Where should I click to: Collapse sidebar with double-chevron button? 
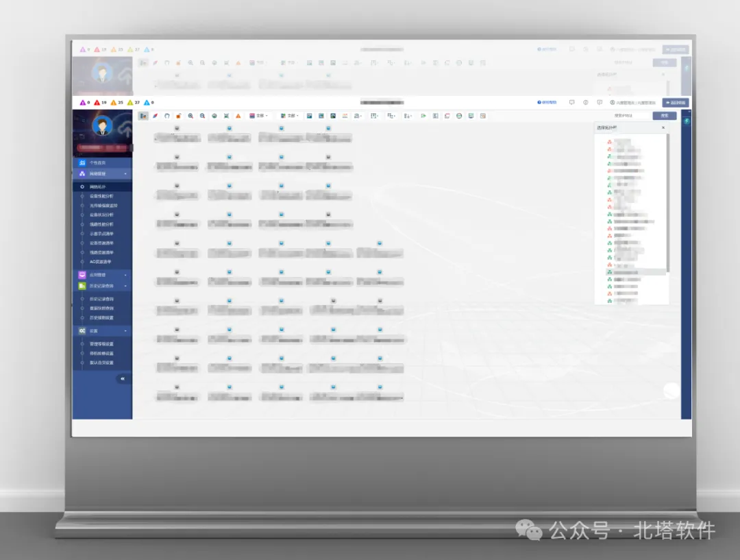click(123, 378)
